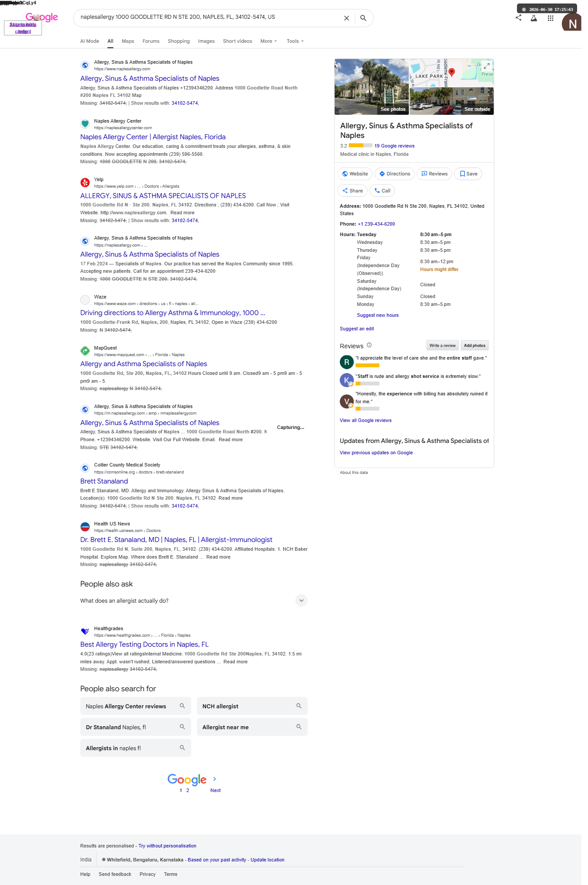Viewport: 588px width, 885px height.
Task: Open '19 Google reviews' link
Action: coord(394,146)
